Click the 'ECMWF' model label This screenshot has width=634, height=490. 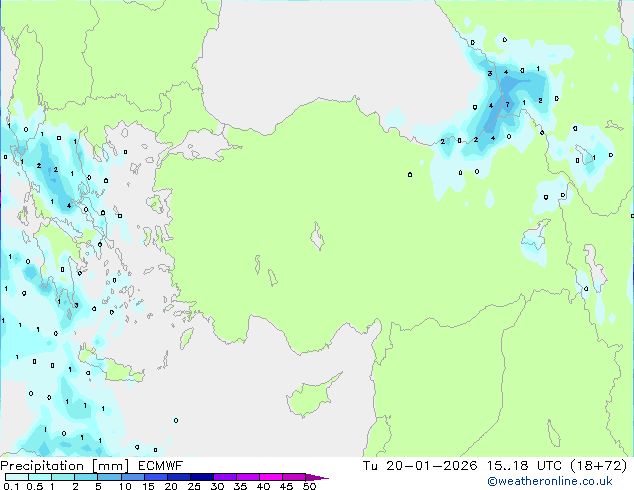[x=161, y=466]
